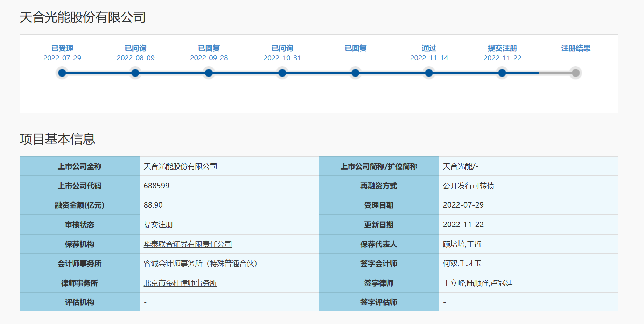The width and height of the screenshot is (644, 324).
Task: Click date 2022-10-31 in timeline
Action: tap(282, 58)
